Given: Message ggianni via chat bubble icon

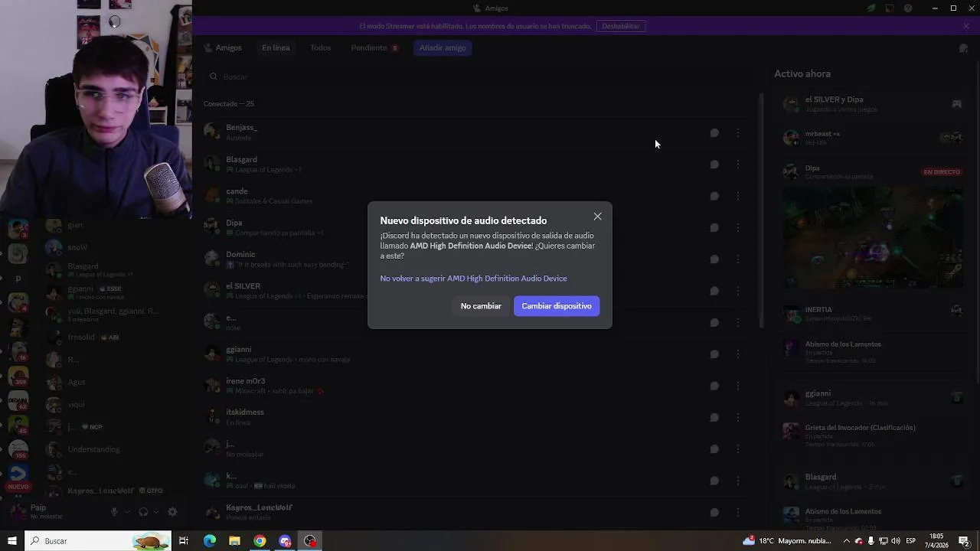Looking at the screenshot, I should tap(714, 354).
